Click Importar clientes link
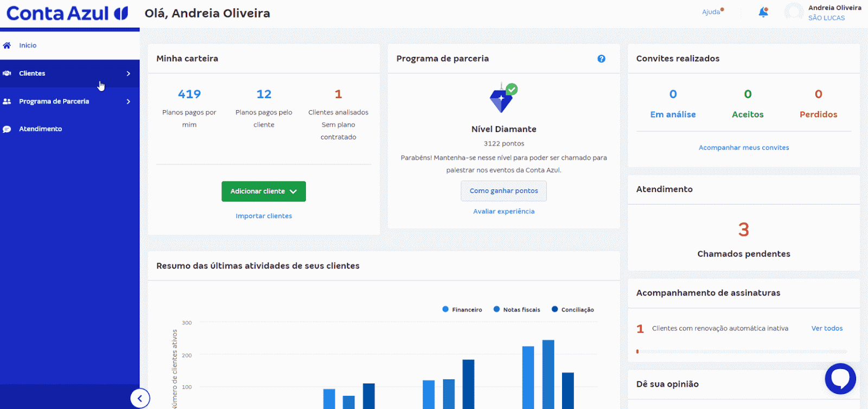 pos(264,216)
